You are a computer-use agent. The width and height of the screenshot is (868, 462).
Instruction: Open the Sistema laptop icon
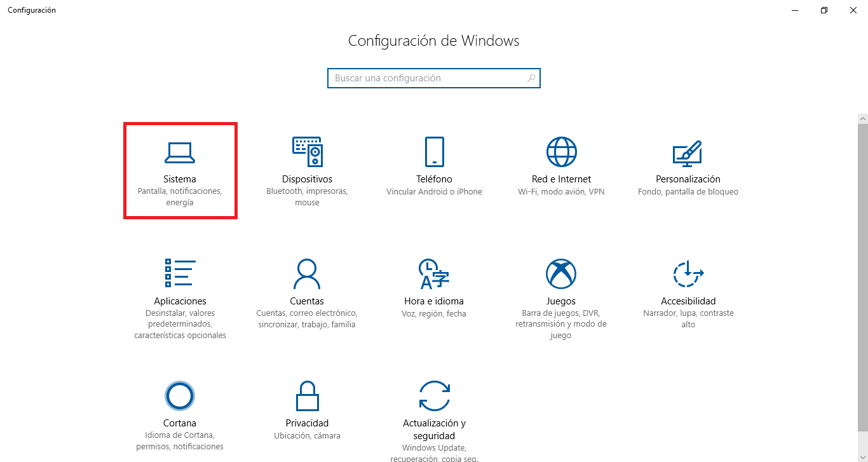(180, 152)
